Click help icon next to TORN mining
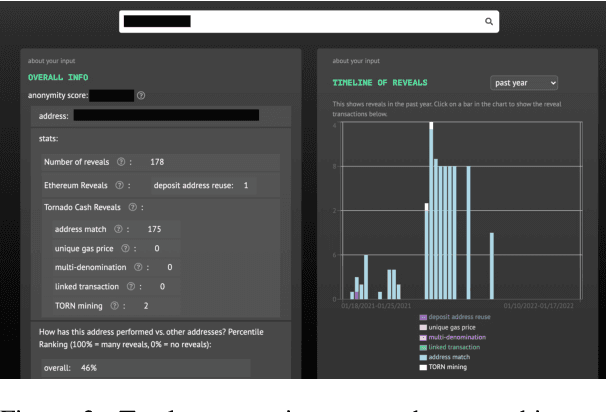Image resolution: width=606 pixels, height=412 pixels. [x=116, y=305]
